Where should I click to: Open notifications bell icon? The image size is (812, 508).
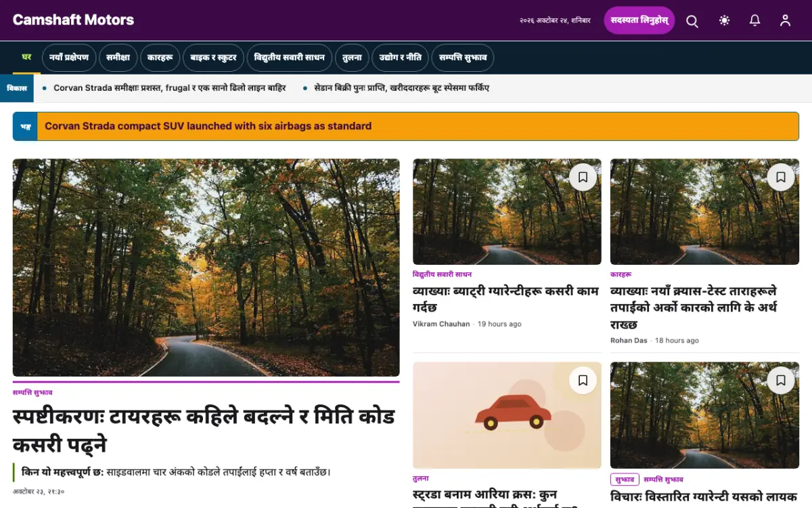(x=755, y=21)
